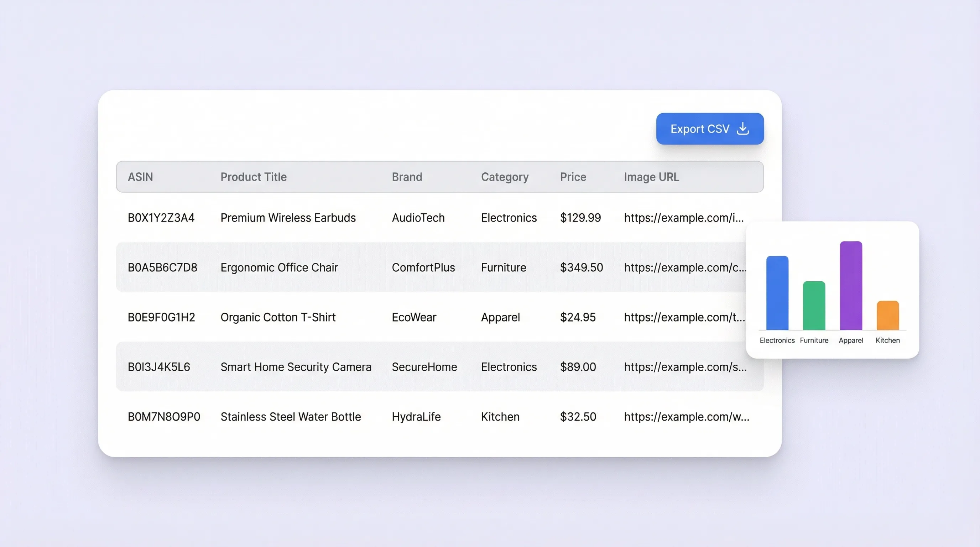The image size is (980, 547).
Task: Click ASIN B0M7N8O9P0 cell
Action: click(x=163, y=417)
